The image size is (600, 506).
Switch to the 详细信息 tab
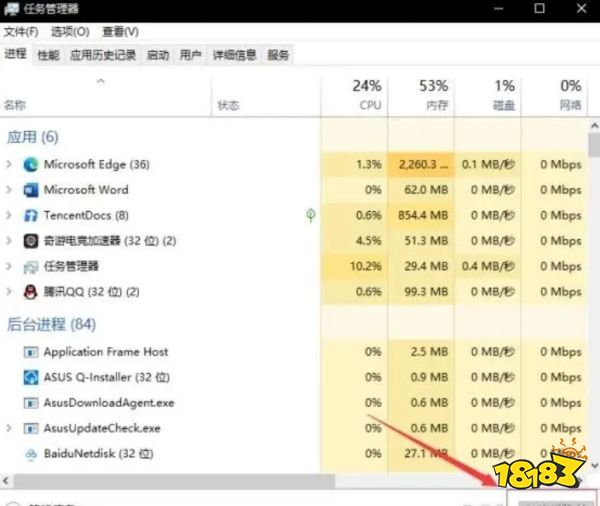tap(234, 55)
